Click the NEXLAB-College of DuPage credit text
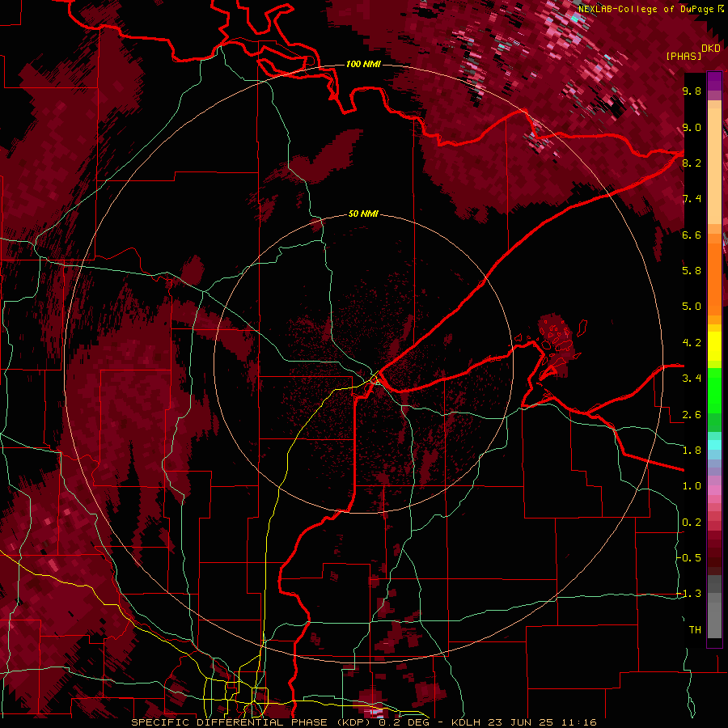The height and width of the screenshot is (728, 728). point(647,9)
